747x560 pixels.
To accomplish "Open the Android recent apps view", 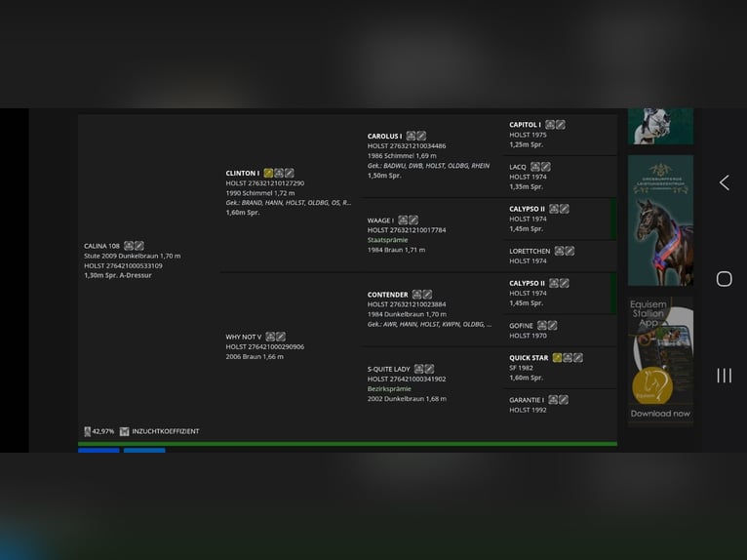I will coord(724,376).
